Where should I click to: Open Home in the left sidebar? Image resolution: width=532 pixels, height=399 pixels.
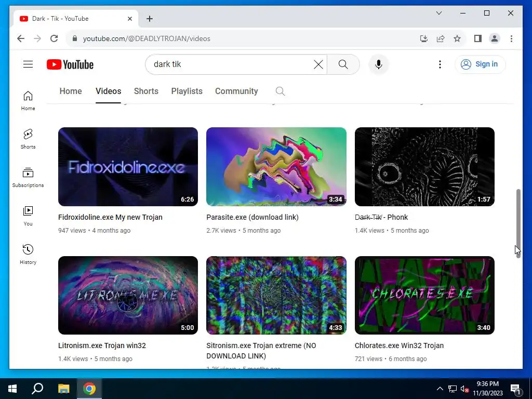click(x=28, y=101)
